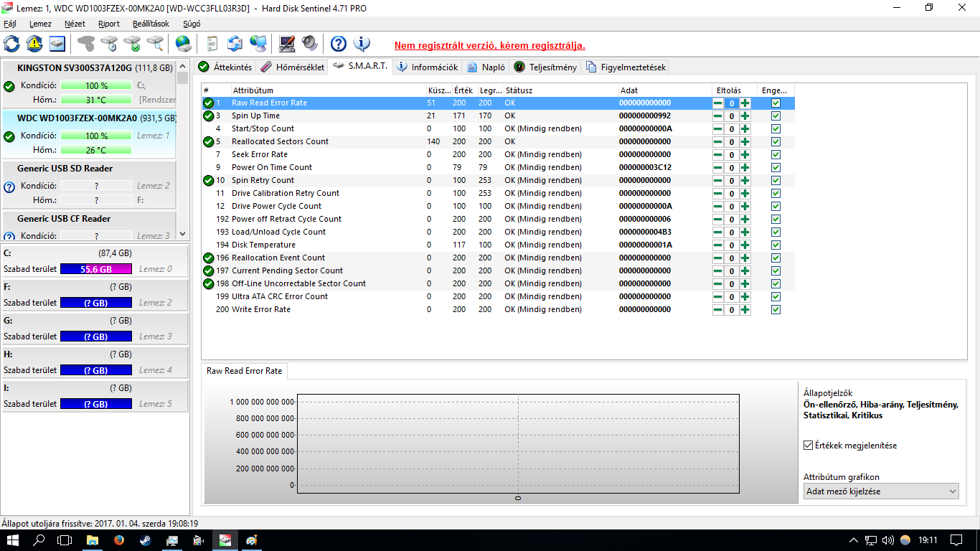Click the globe with monitor toolbar icon
The image size is (980, 551).
click(x=258, y=44)
